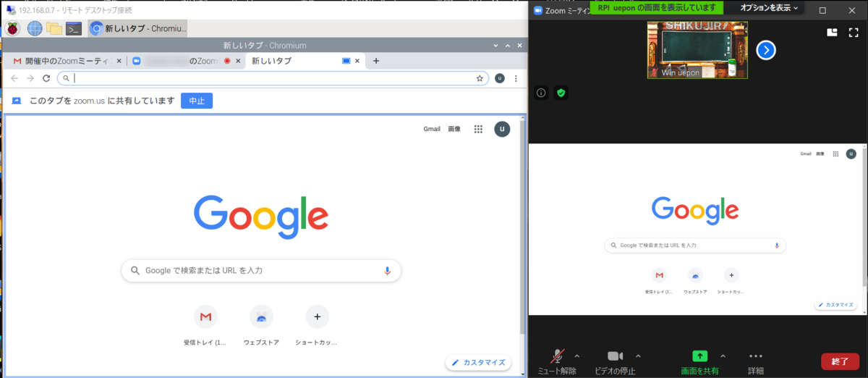Viewport: 868px width, 378px height.
Task: Show next participants with the blue arrow button
Action: 766,50
